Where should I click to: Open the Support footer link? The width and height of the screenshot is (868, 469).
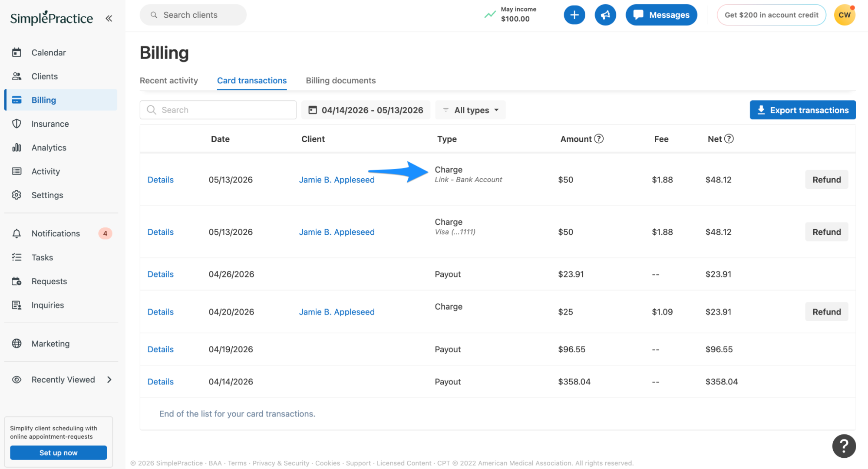point(358,463)
